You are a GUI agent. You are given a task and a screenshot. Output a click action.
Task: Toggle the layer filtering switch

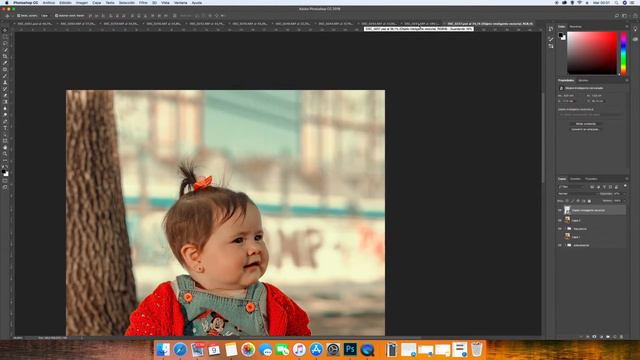coord(625,186)
